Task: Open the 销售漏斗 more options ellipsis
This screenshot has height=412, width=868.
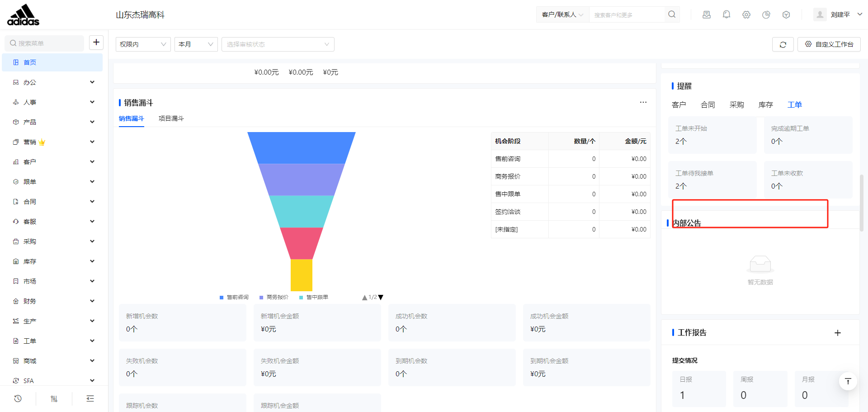Action: pos(643,102)
